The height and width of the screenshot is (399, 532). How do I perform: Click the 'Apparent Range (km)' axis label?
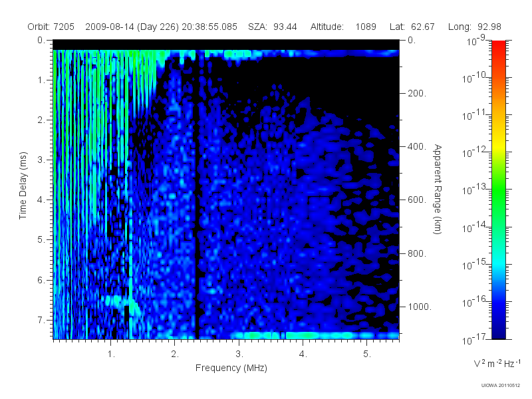pyautogui.click(x=438, y=190)
